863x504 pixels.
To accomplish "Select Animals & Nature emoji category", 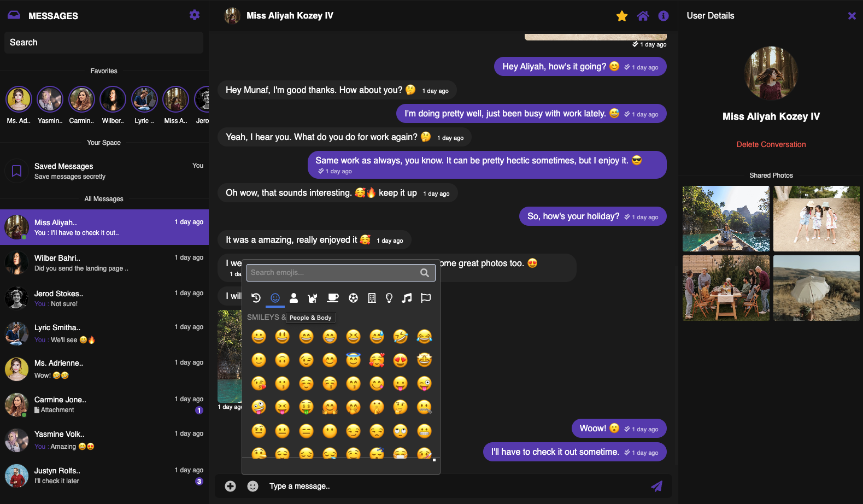I will click(x=313, y=298).
